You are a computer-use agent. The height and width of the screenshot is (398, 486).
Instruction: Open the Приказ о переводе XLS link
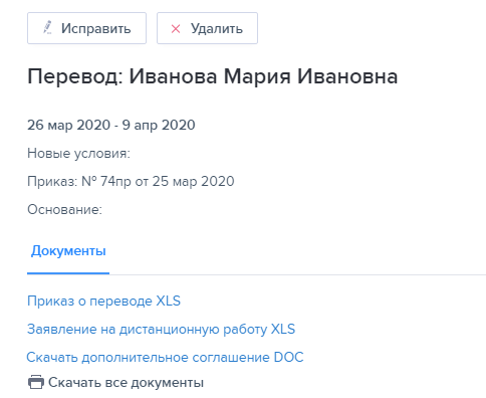pos(104,301)
